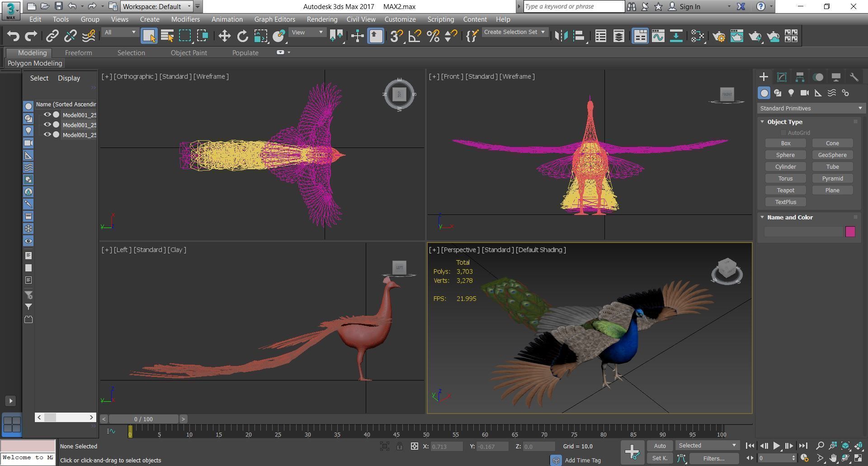Open the Graph Editors menu
Screen dimensions: 868x466
click(274, 19)
